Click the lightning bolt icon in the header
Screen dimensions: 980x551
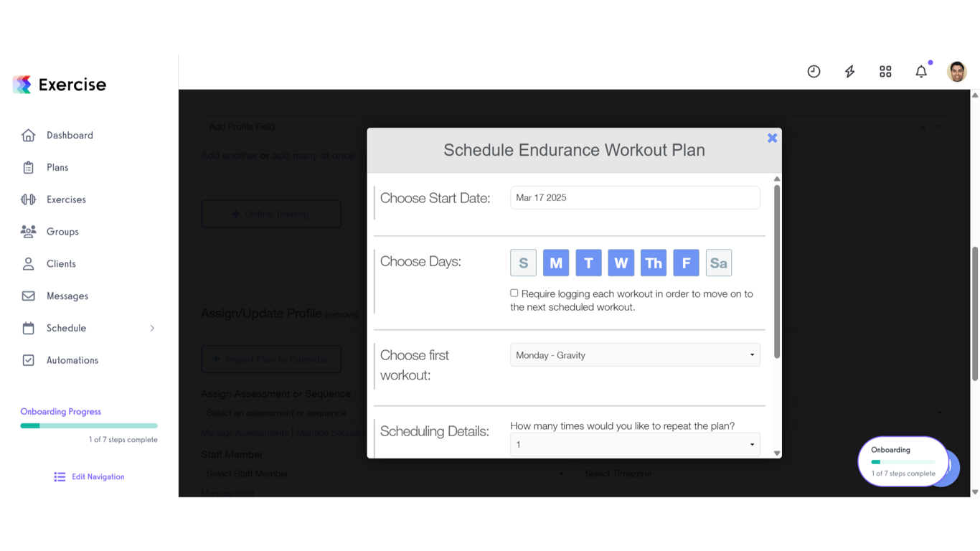[x=849, y=71]
